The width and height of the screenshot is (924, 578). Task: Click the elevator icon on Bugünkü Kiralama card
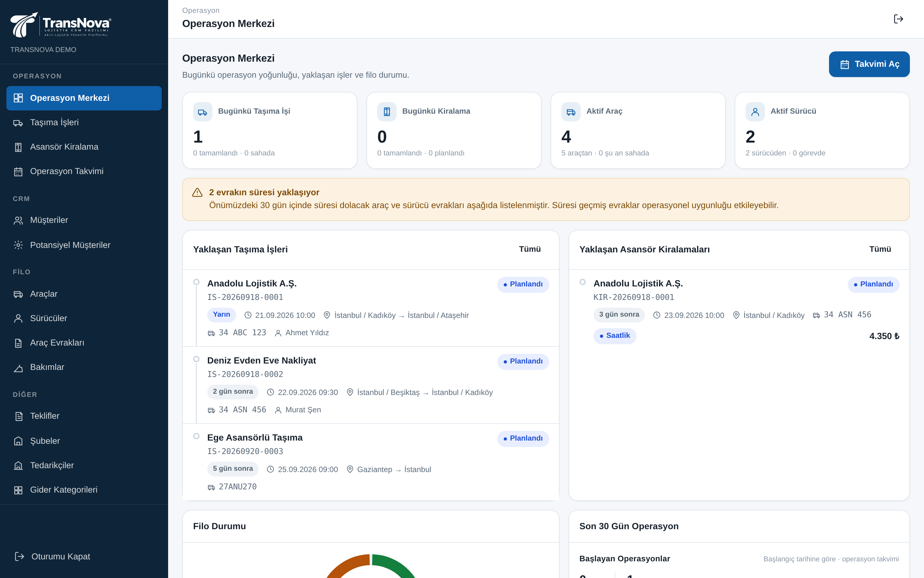[x=387, y=112]
